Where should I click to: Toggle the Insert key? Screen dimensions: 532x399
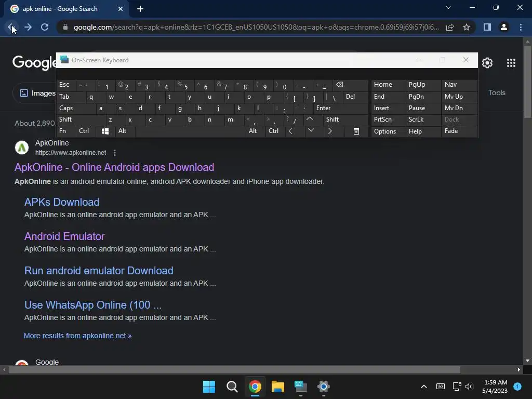(388, 108)
